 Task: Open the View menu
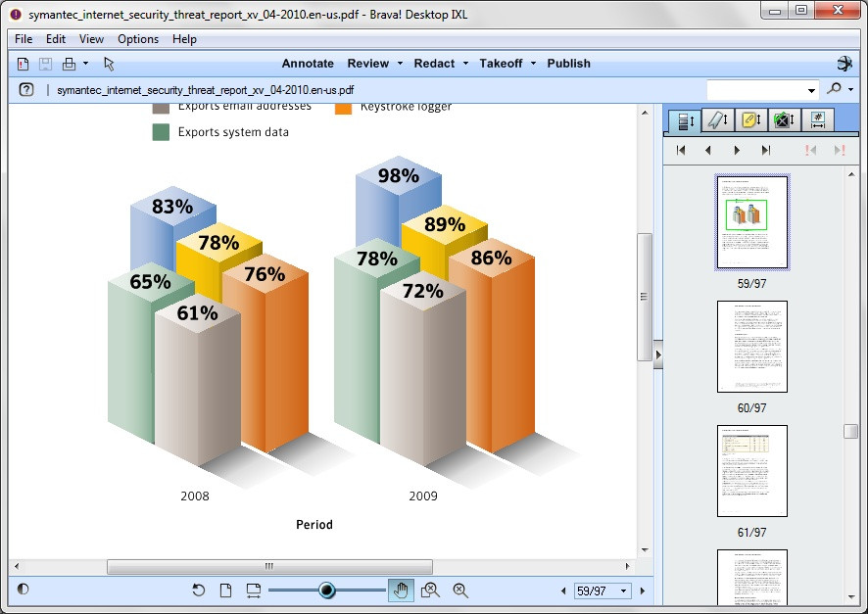pyautogui.click(x=91, y=39)
